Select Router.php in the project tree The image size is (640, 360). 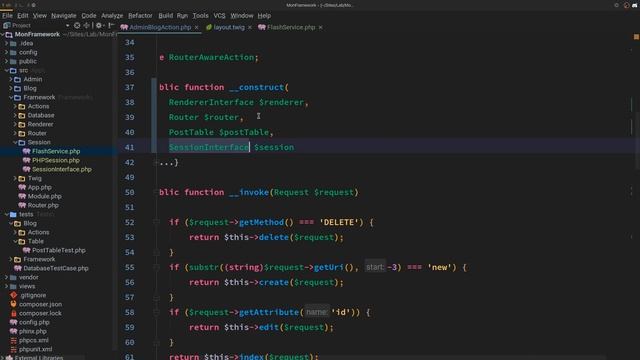coord(43,205)
